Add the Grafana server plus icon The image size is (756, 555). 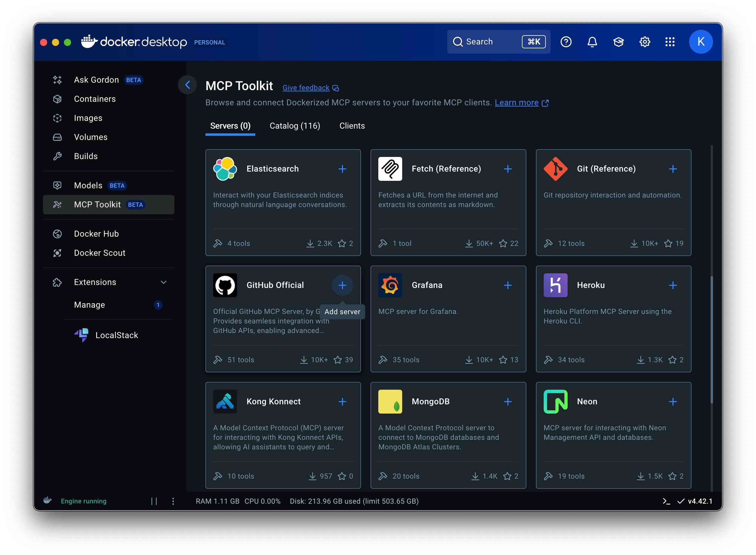(x=508, y=285)
